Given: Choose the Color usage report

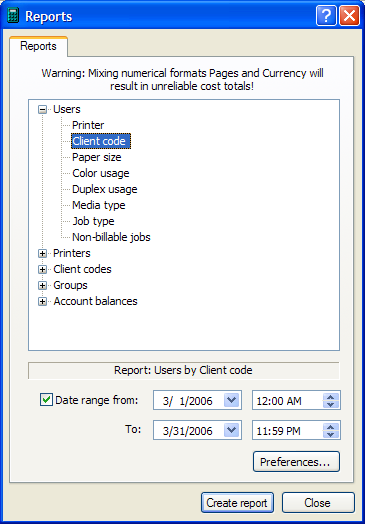Looking at the screenshot, I should pyautogui.click(x=101, y=173).
